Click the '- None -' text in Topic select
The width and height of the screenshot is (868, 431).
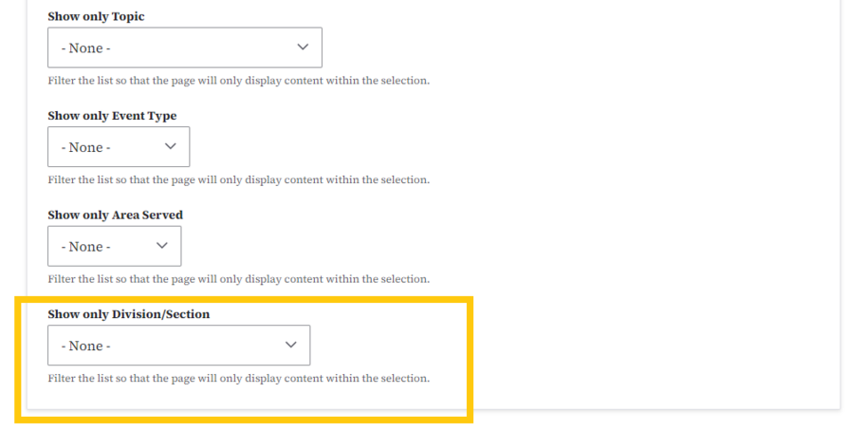pos(85,48)
